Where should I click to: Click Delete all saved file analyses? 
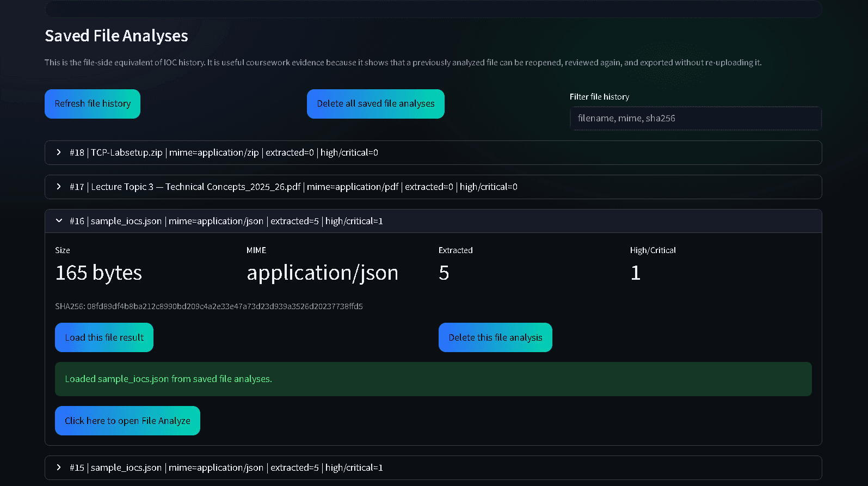(x=375, y=104)
